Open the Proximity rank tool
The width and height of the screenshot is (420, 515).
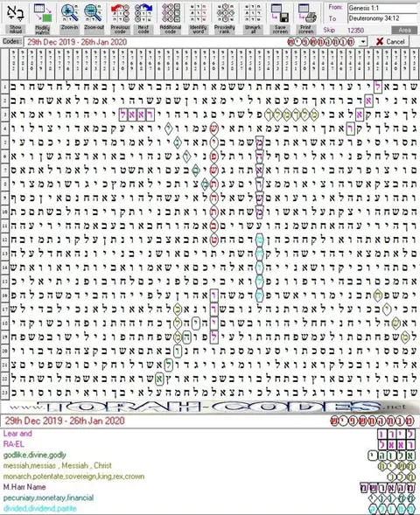tap(225, 17)
